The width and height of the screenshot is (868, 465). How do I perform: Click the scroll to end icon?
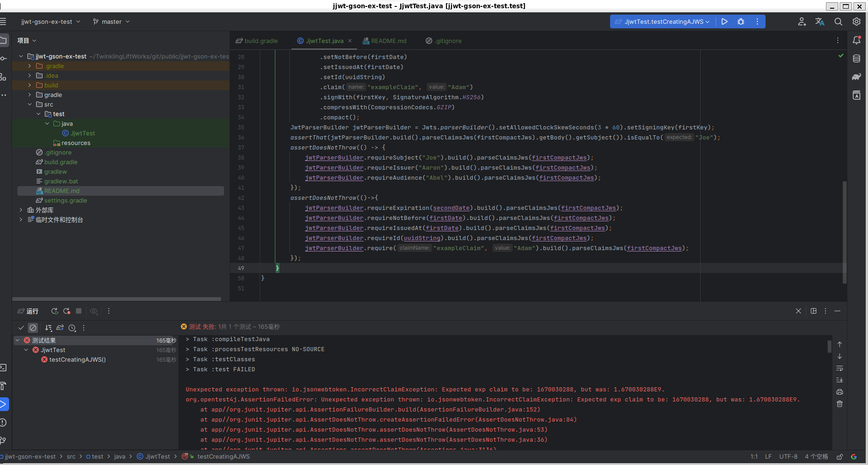840,380
